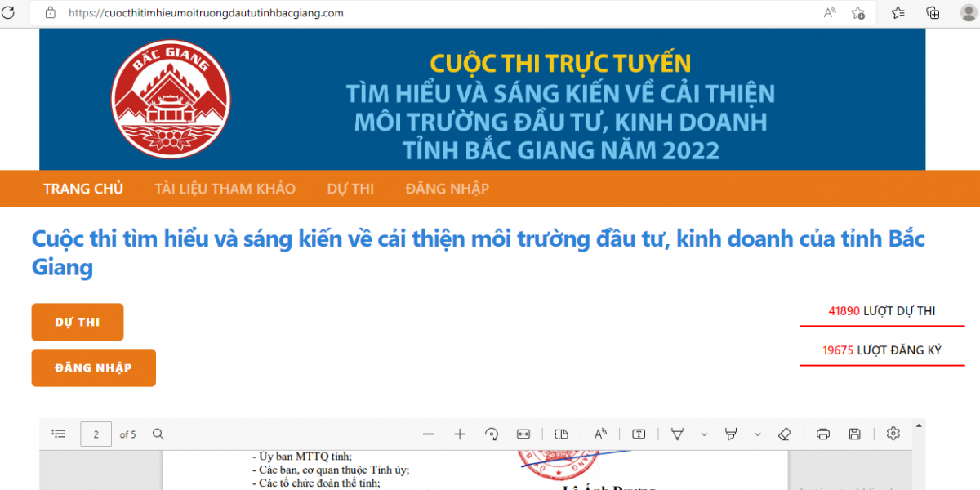980x490 pixels.
Task: Start Read aloud in the PDF toolbar
Action: point(600,434)
